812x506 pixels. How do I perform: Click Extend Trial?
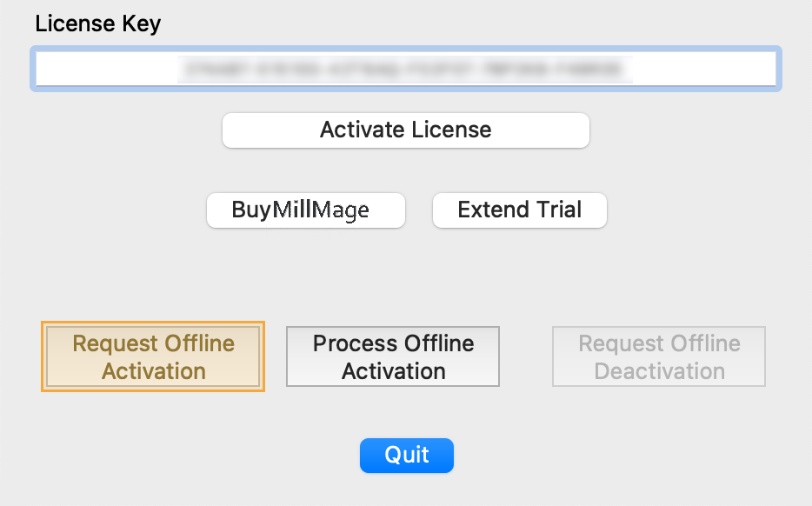coord(519,210)
